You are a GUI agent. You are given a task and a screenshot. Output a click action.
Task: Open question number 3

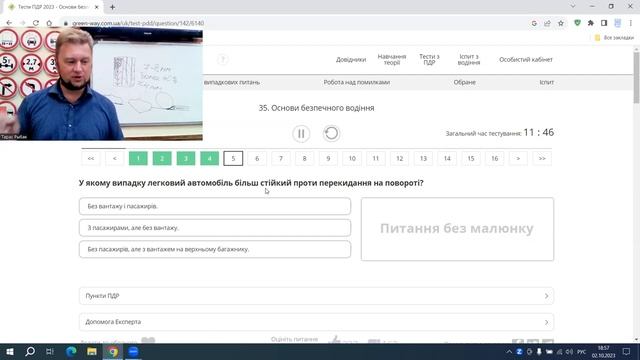[186, 158]
